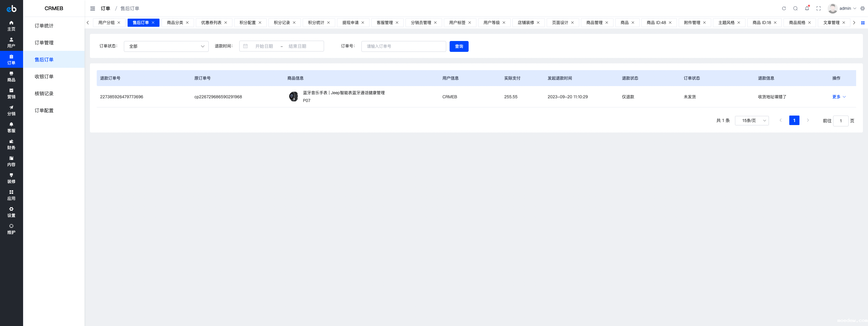Screen dimensions: 868x326
Task: Open the notification bell
Action: 807,8
